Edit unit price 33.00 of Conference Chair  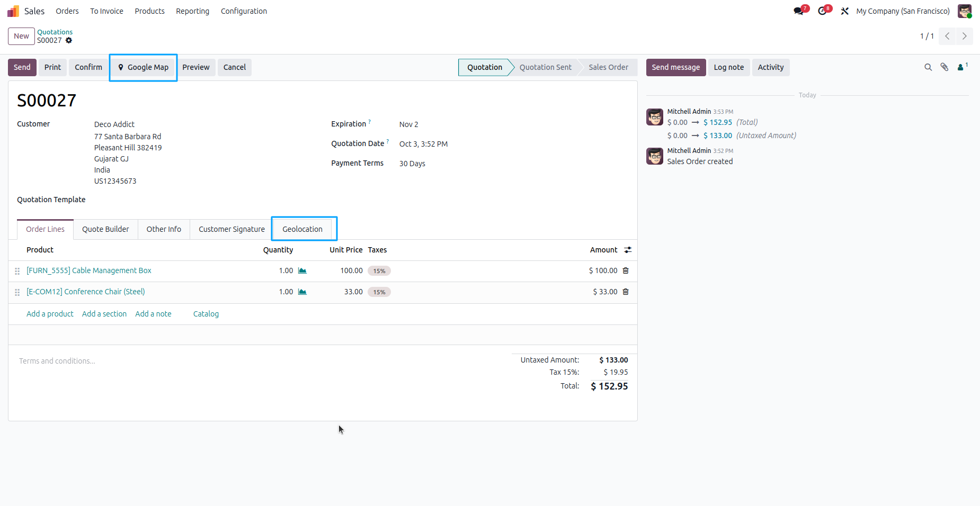[353, 292]
